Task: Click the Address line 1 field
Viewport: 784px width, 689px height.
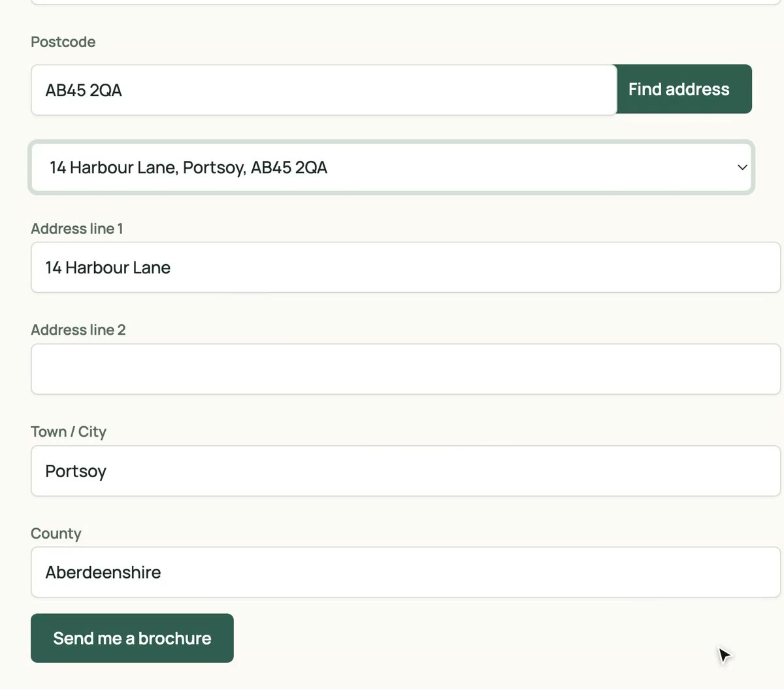Action: click(406, 267)
